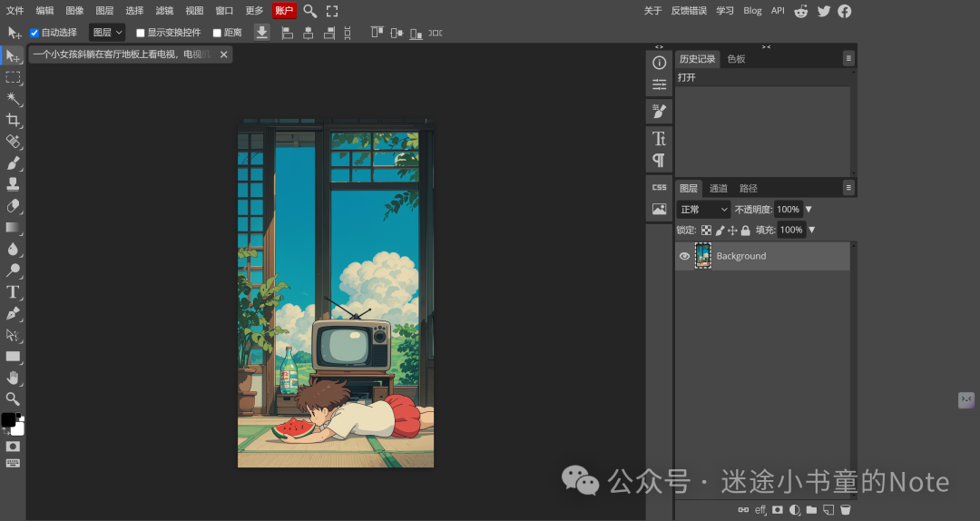Open the Twitter link icon
The image size is (980, 521).
(824, 11)
